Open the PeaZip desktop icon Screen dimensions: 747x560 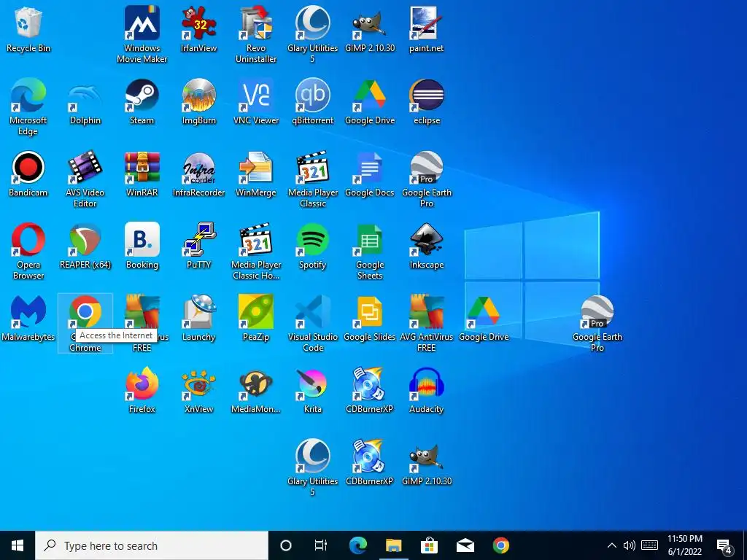[256, 318]
